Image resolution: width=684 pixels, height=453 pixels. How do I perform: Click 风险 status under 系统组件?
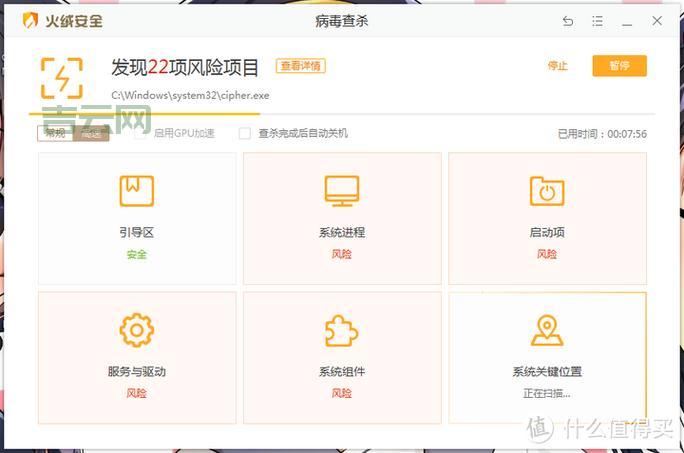tap(342, 393)
